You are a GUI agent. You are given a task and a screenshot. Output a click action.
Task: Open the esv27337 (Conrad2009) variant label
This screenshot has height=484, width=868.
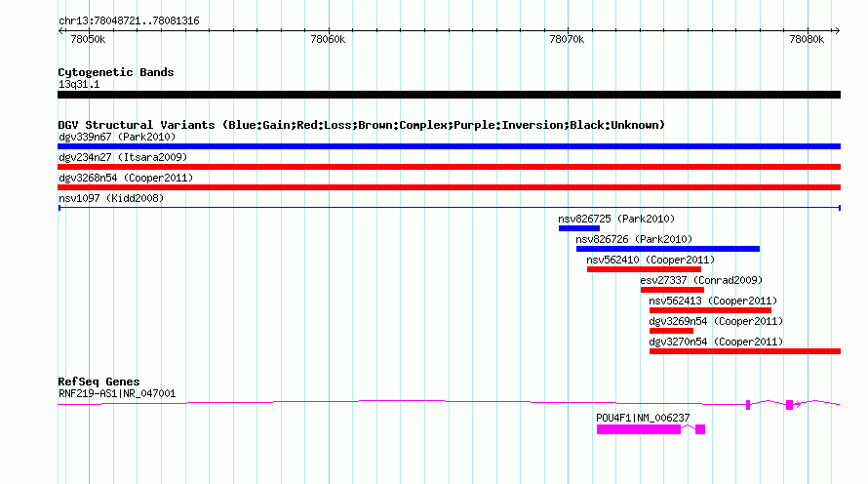(x=701, y=280)
